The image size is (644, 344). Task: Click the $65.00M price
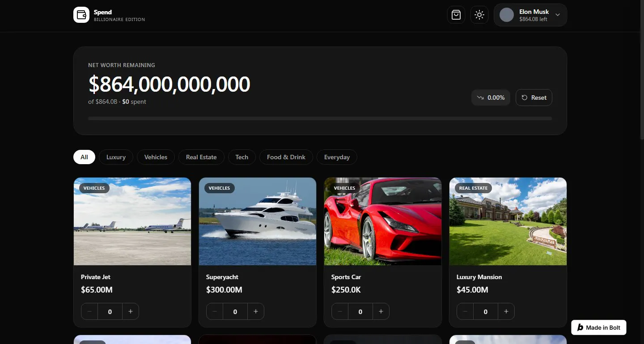pyautogui.click(x=97, y=290)
